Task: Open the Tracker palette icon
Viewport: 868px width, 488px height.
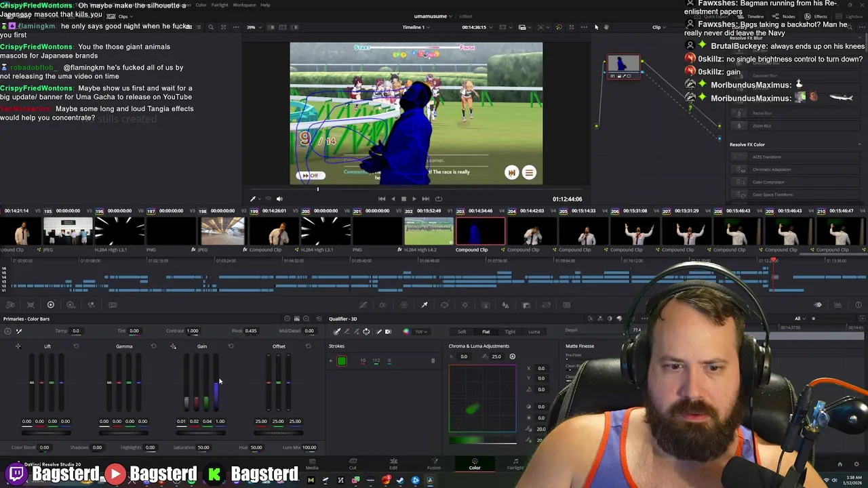Action: point(465,305)
